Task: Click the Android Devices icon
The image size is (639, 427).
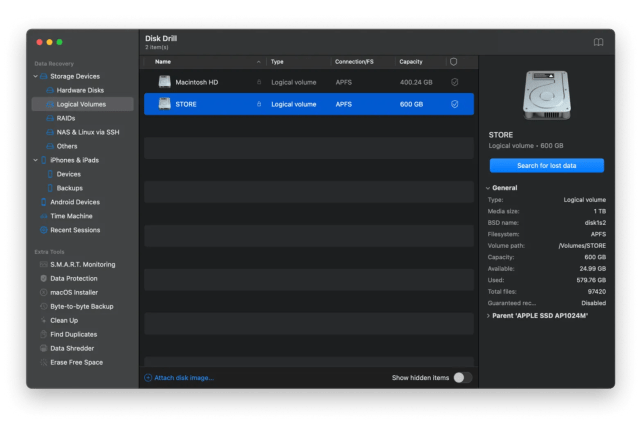Action: tap(44, 202)
